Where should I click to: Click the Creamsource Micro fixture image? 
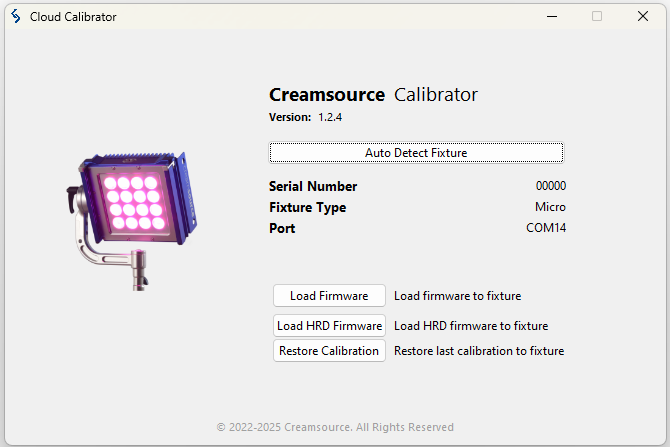coord(132,221)
